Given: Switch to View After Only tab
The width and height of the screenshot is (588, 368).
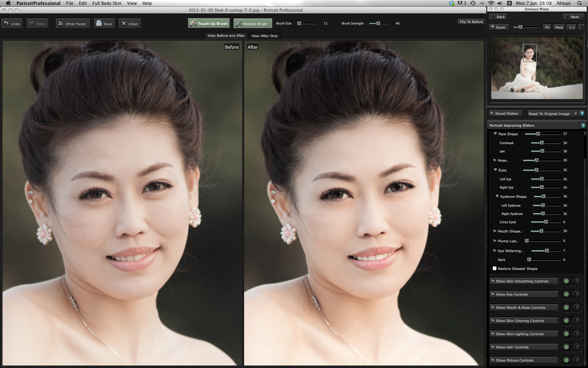Looking at the screenshot, I should (264, 36).
